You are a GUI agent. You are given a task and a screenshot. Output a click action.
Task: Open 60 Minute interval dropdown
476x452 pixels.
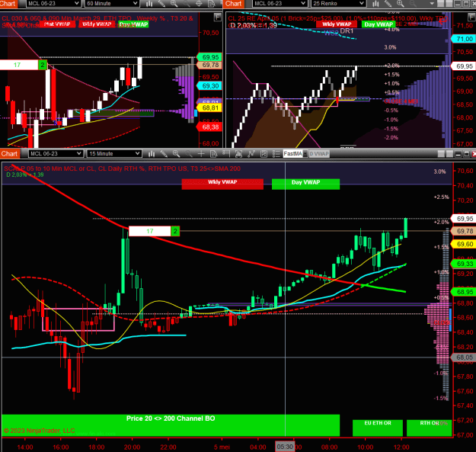point(112,3)
